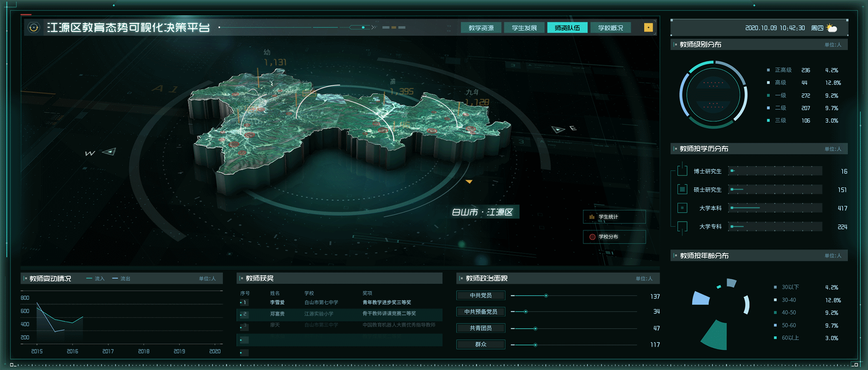Click the 教师级别分布 panel title
This screenshot has width=868, height=370.
[700, 45]
